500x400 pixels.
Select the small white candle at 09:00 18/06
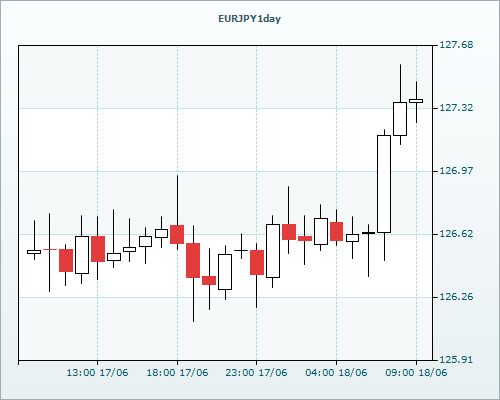[416, 101]
